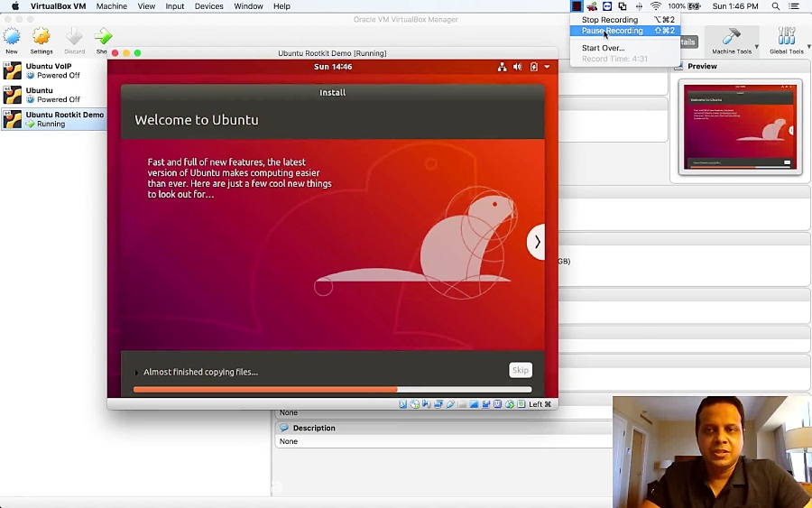Click 'Almost finished copying files…' status text
This screenshot has height=508, width=812.
(x=200, y=372)
